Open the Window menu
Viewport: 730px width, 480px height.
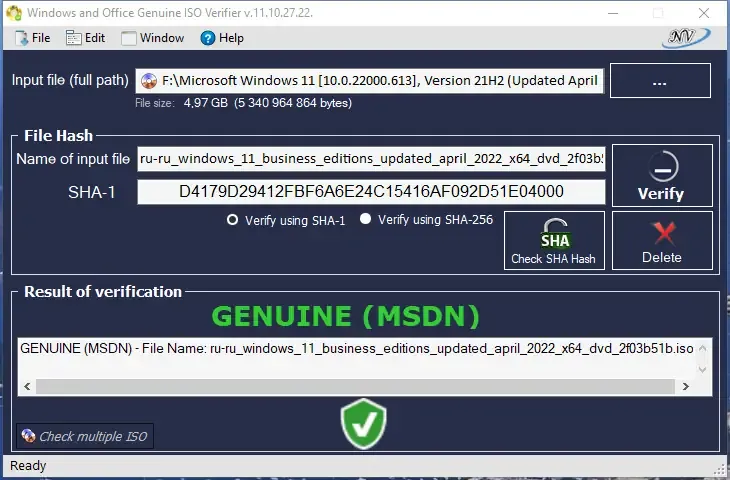153,38
